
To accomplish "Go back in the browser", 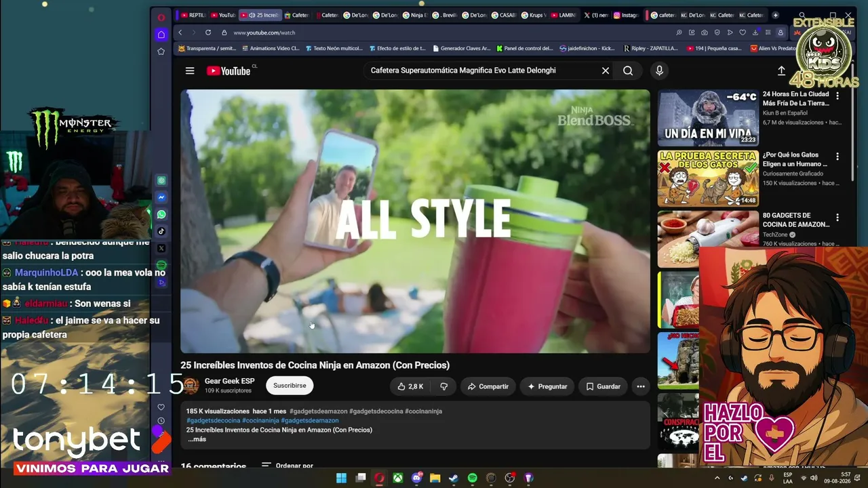I will 180,33.
